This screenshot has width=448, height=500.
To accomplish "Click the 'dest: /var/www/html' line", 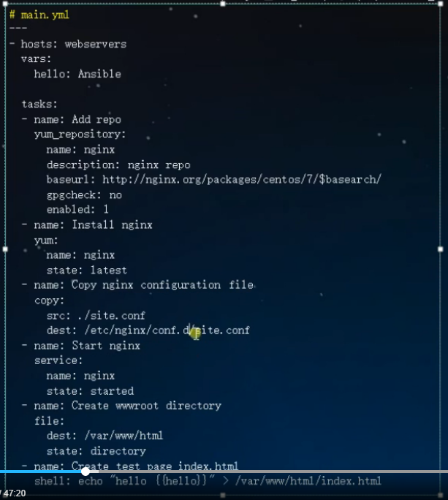I will tap(105, 436).
